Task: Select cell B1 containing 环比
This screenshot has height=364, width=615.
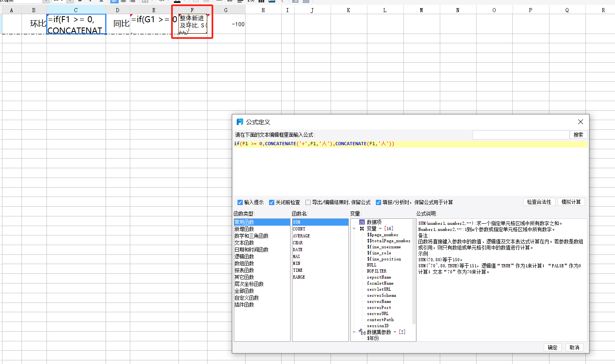Action: tap(34, 24)
